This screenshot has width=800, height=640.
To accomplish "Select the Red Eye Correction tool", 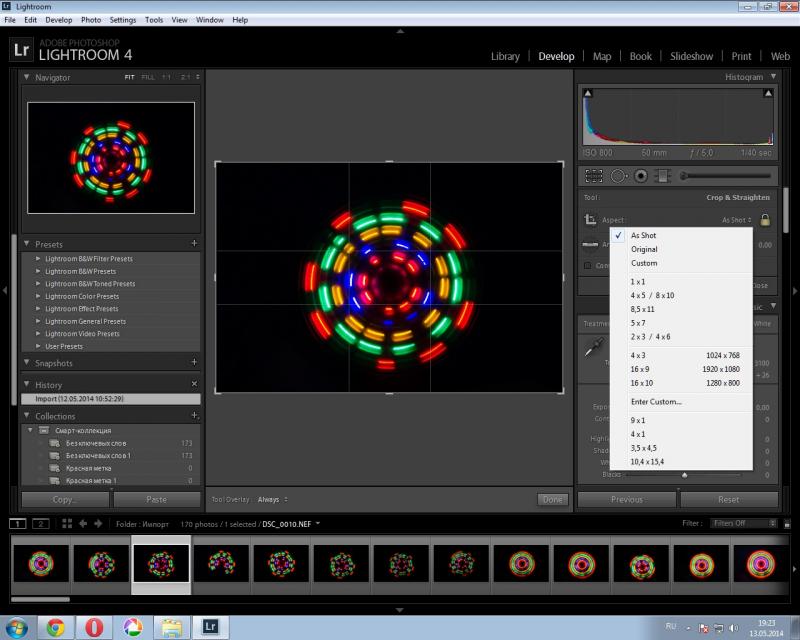I will (641, 176).
